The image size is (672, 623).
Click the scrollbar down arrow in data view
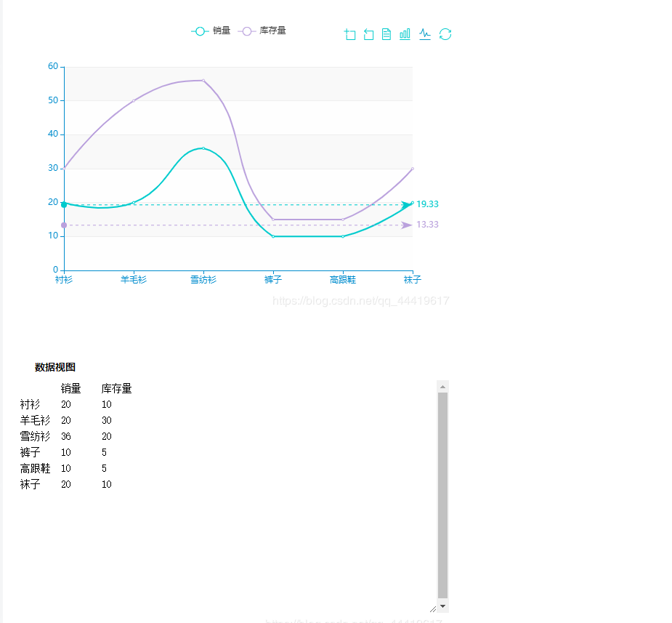442,606
